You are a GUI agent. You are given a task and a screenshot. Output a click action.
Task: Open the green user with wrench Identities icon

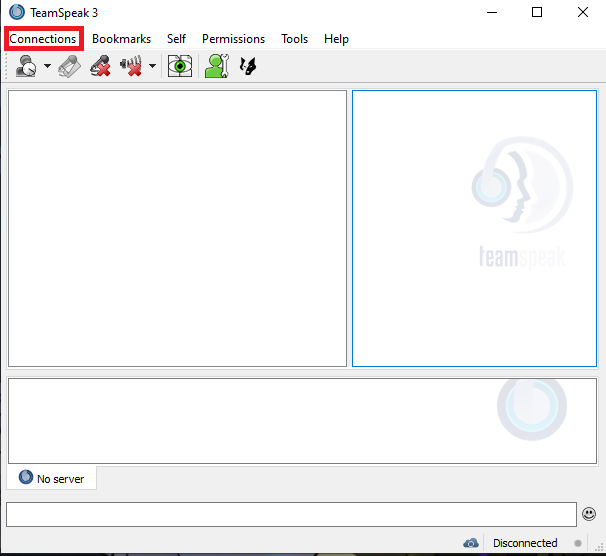point(217,66)
